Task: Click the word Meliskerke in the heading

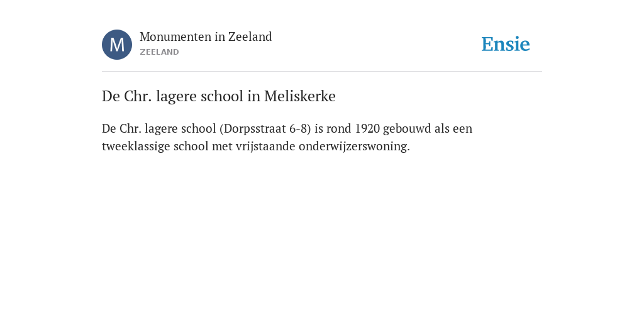Action: [x=300, y=96]
